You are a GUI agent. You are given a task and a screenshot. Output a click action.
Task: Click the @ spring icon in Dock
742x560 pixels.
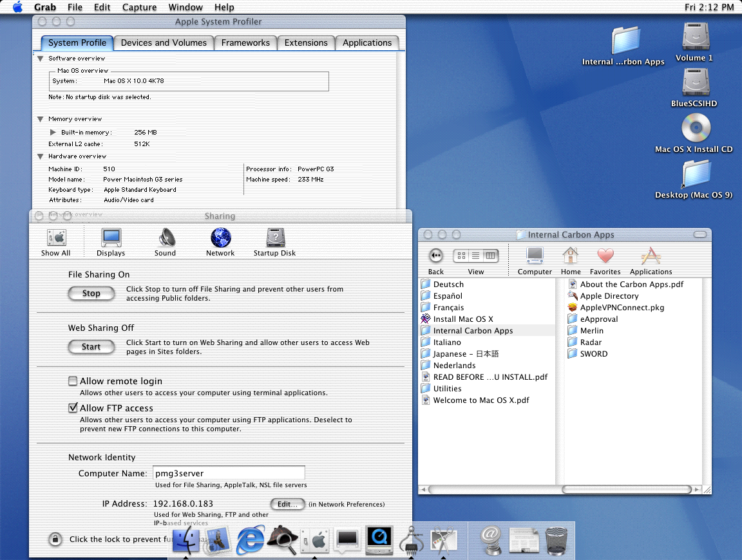pyautogui.click(x=491, y=540)
